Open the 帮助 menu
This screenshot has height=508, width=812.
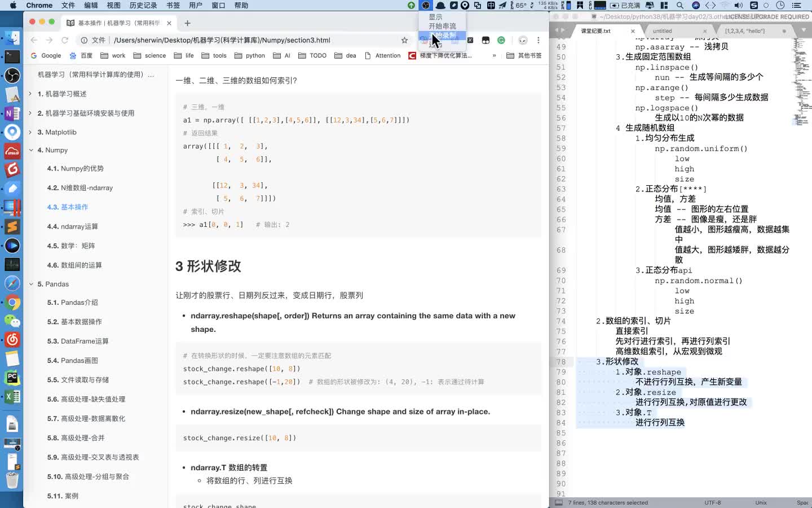point(241,5)
